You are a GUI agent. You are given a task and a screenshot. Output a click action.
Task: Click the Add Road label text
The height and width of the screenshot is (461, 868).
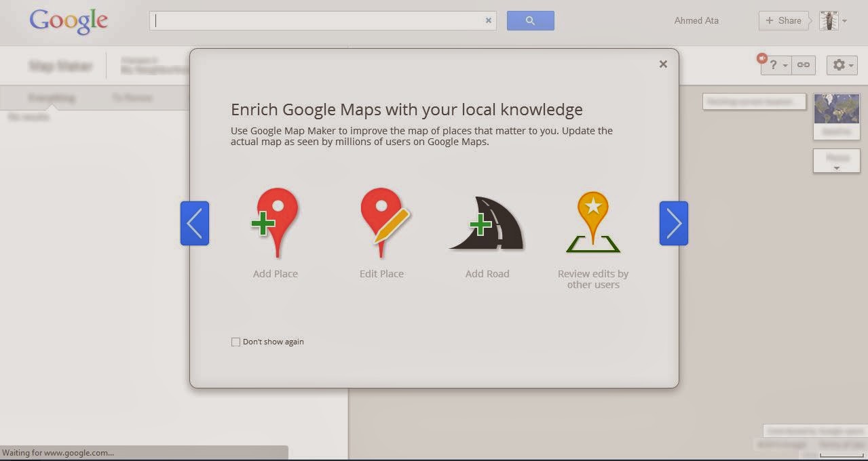tap(487, 274)
